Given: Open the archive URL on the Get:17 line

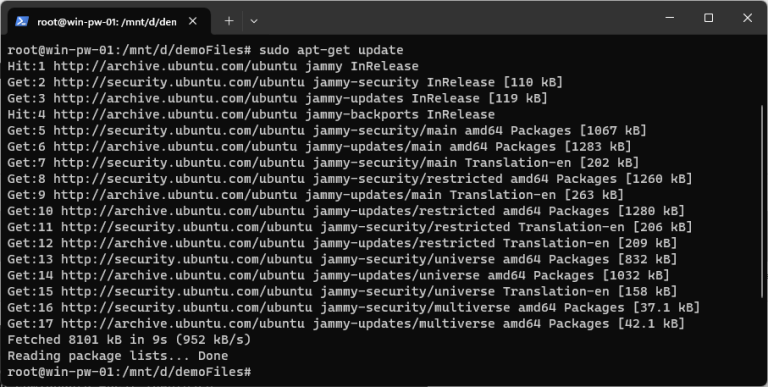Looking at the screenshot, I should point(183,324).
